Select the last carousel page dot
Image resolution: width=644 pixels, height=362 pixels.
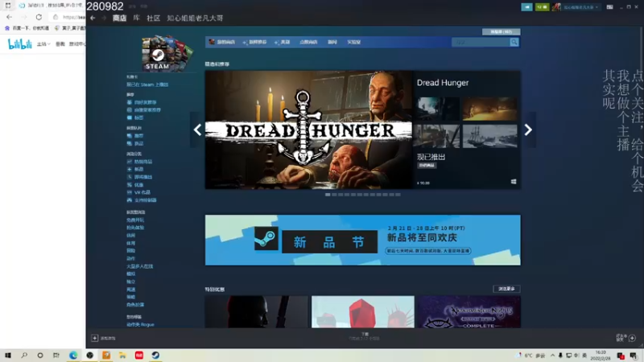coord(398,195)
